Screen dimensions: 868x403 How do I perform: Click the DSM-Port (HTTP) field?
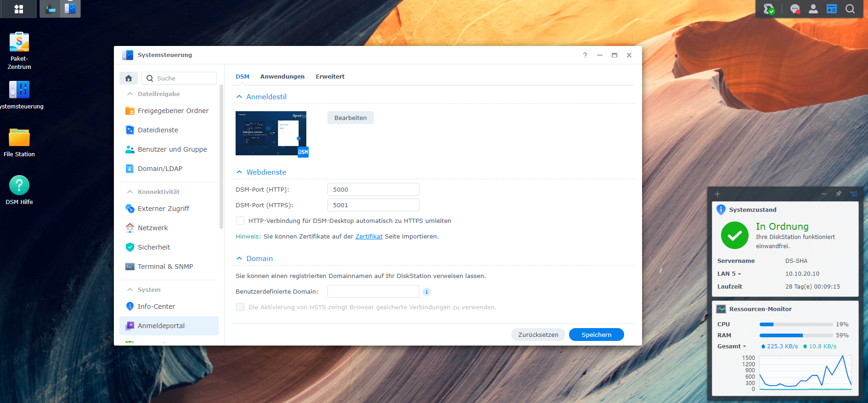pyautogui.click(x=373, y=189)
